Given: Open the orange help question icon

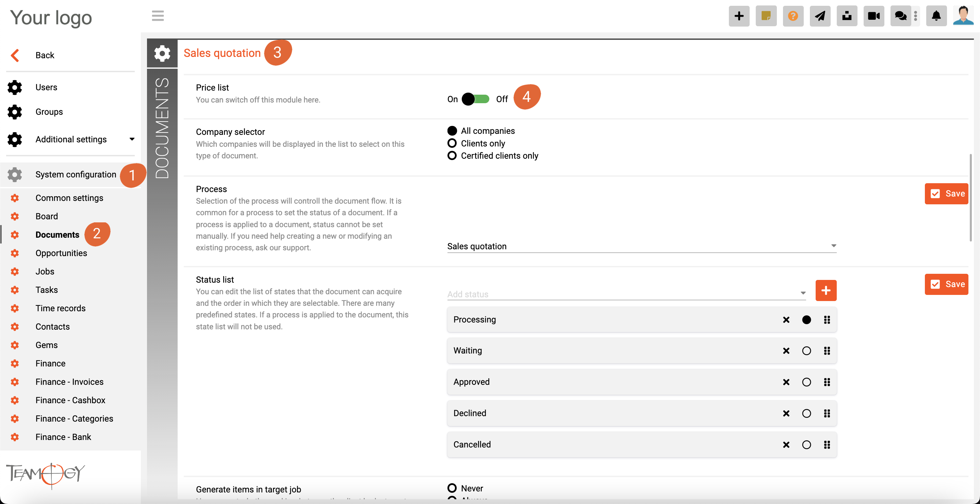Looking at the screenshot, I should (793, 16).
